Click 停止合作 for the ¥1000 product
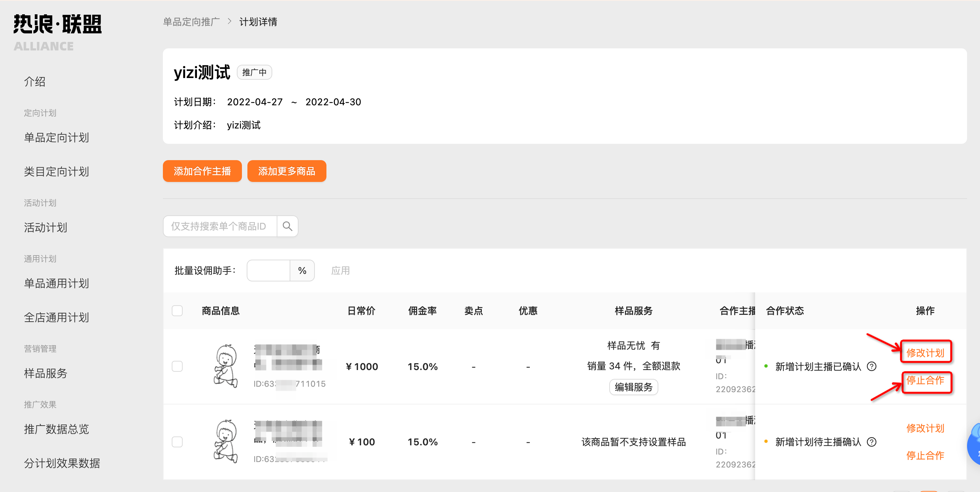The width and height of the screenshot is (980, 492). click(x=925, y=380)
